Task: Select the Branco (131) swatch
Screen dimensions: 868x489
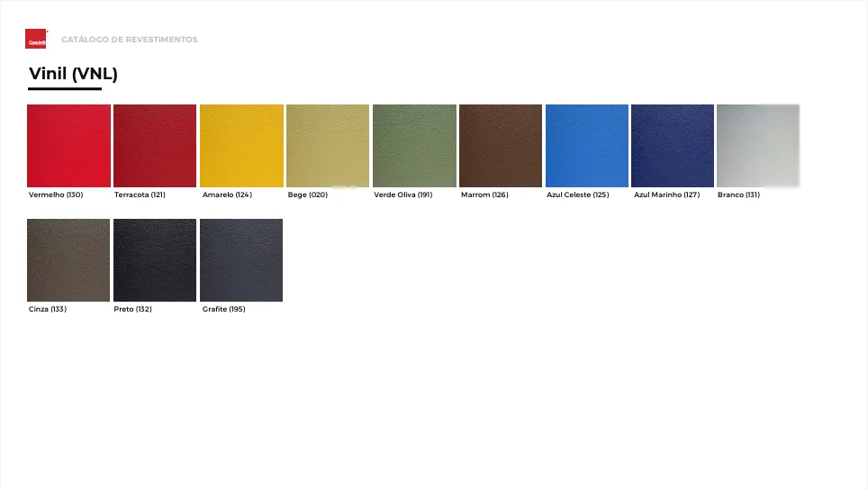Action: pyautogui.click(x=758, y=146)
